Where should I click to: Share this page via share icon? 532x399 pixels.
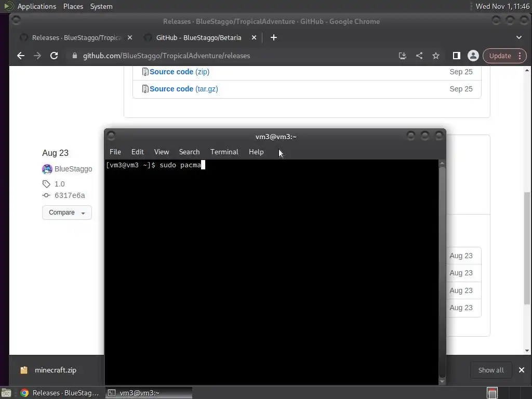coord(419,56)
